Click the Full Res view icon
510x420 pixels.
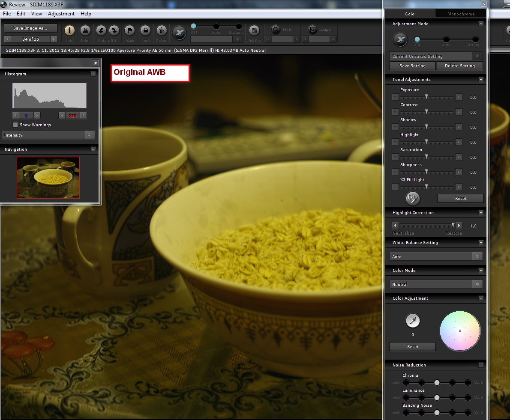255,31
